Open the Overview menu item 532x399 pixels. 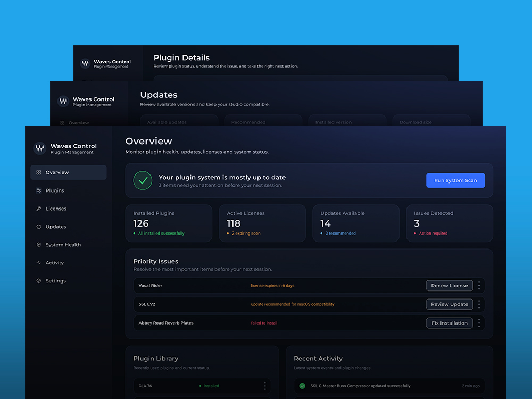click(69, 172)
